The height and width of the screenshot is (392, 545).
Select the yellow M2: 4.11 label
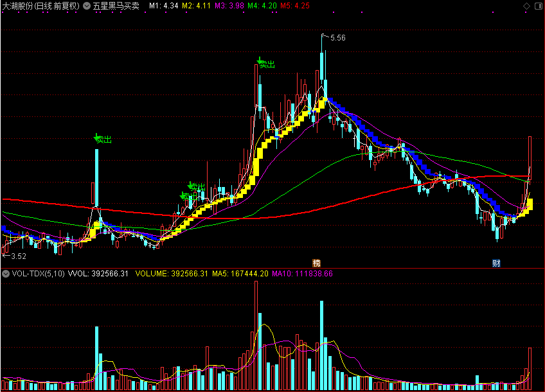point(197,6)
